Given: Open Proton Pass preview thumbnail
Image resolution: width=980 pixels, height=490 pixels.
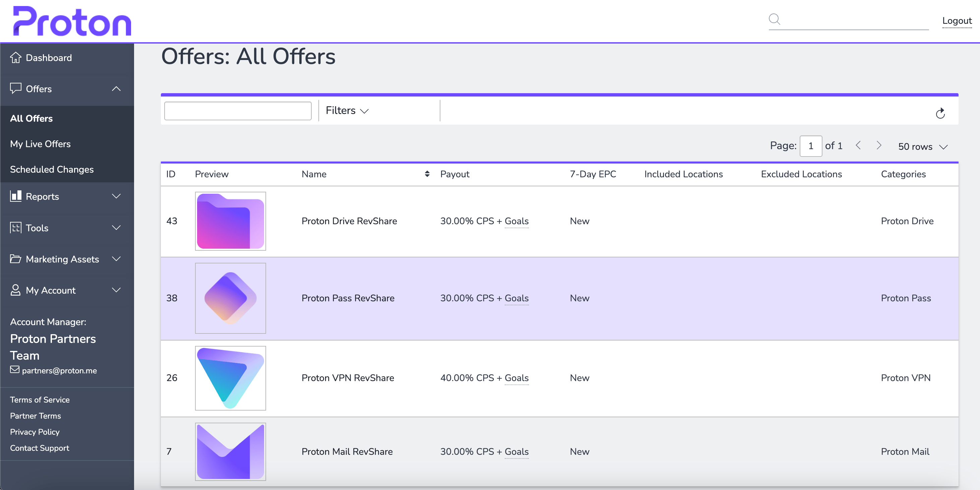Looking at the screenshot, I should click(230, 298).
